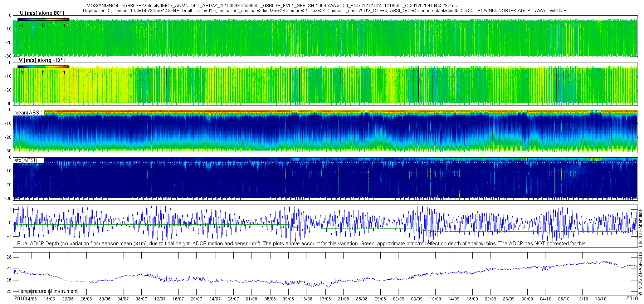Click the '30/09' date tick label
Screen dimensions: 644x304
527,299
